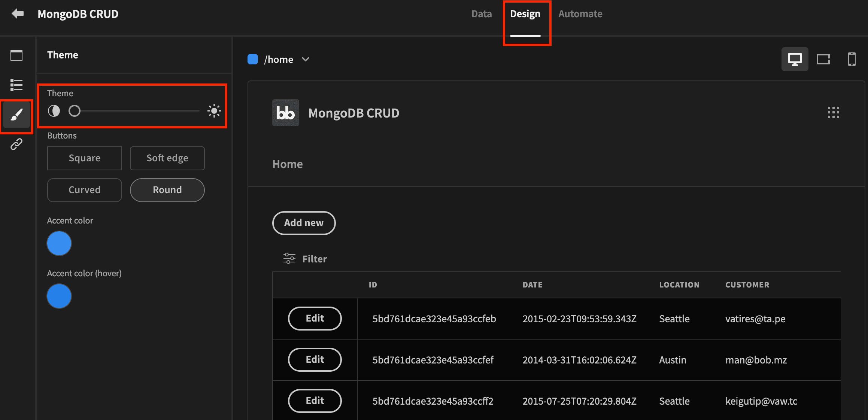Click the theme slider handle
Viewport: 868px width, 420px height.
pos(75,111)
